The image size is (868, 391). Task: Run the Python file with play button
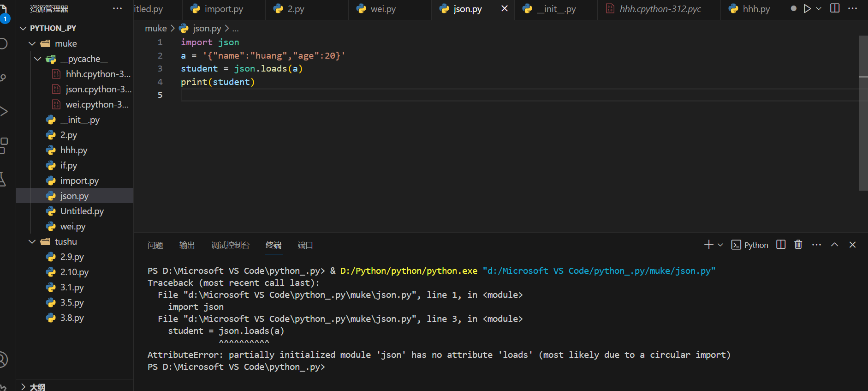(807, 9)
